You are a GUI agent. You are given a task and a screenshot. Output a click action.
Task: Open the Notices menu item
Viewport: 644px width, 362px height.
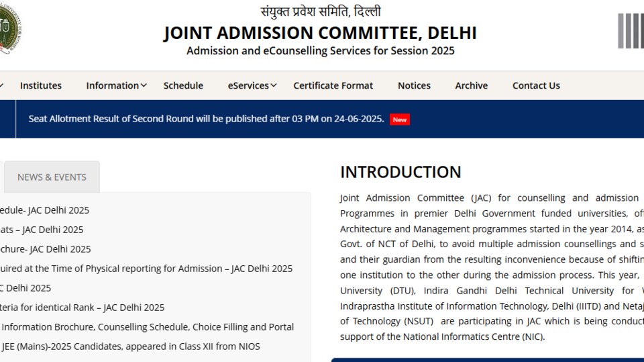414,85
